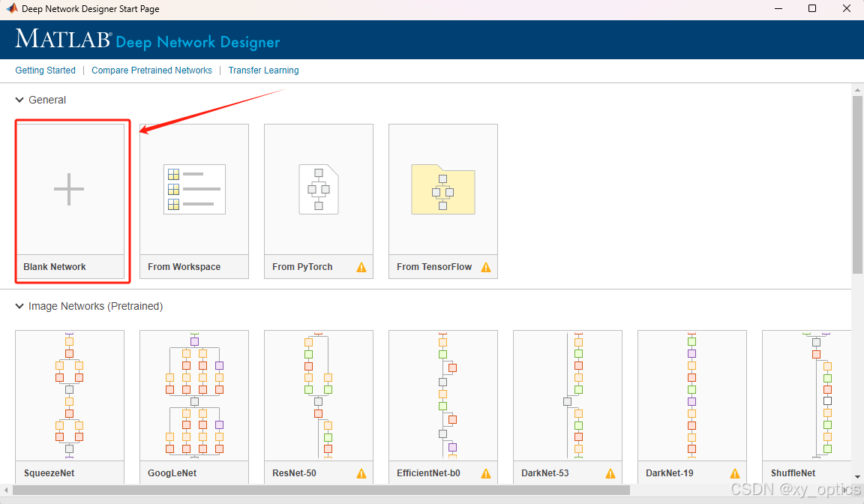Click the vertical scrollbar up arrow
This screenshot has width=864, height=504.
(857, 90)
